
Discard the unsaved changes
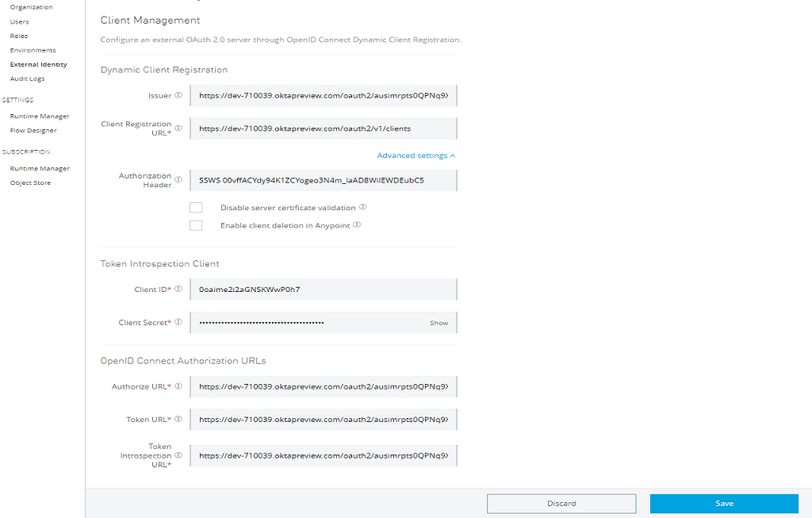[x=561, y=504]
